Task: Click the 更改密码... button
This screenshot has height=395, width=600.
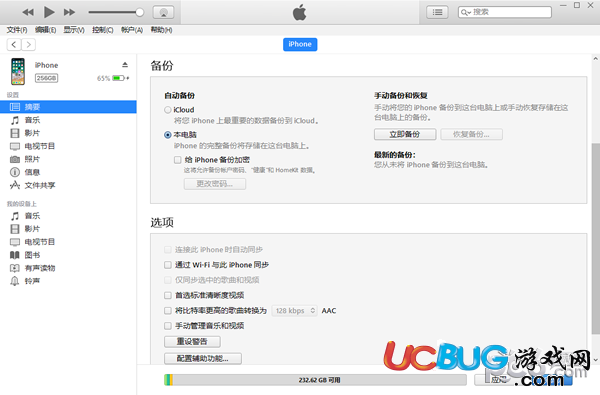Action: 215,184
